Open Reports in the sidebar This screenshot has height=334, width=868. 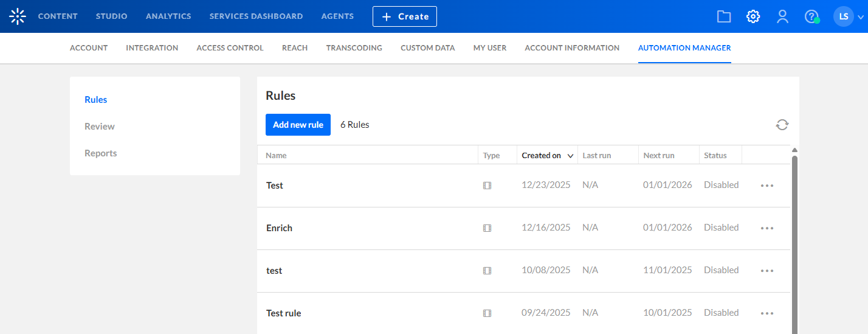[x=101, y=153]
